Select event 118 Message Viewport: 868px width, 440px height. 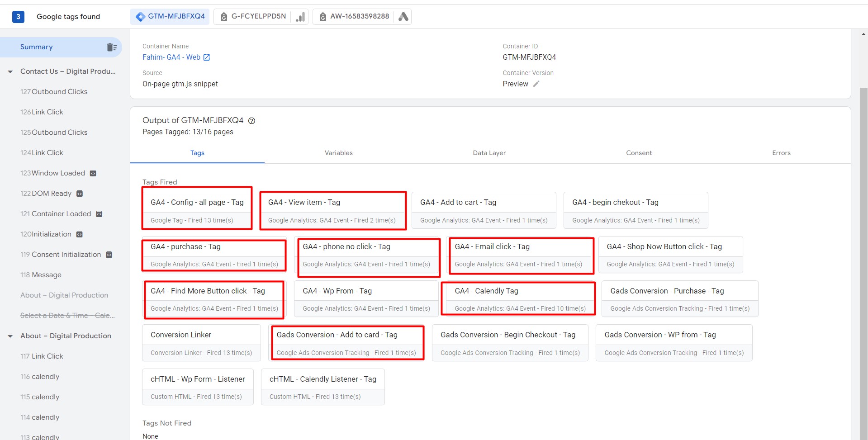(x=41, y=275)
